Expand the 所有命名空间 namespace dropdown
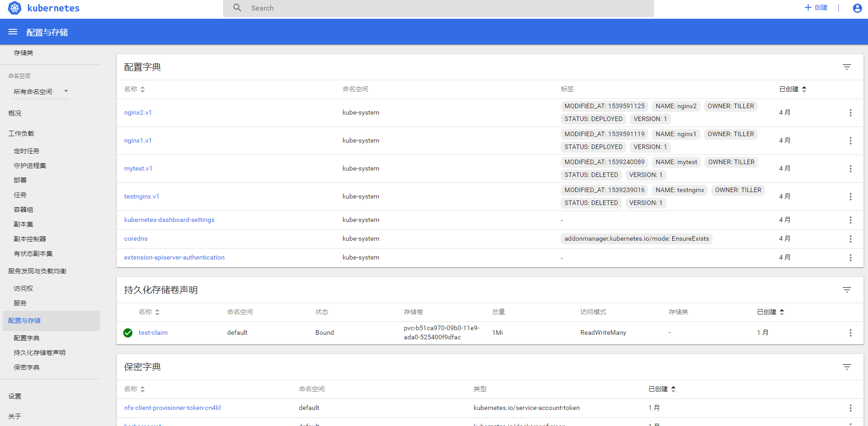Screen dimensions: 868x426 click(41, 91)
